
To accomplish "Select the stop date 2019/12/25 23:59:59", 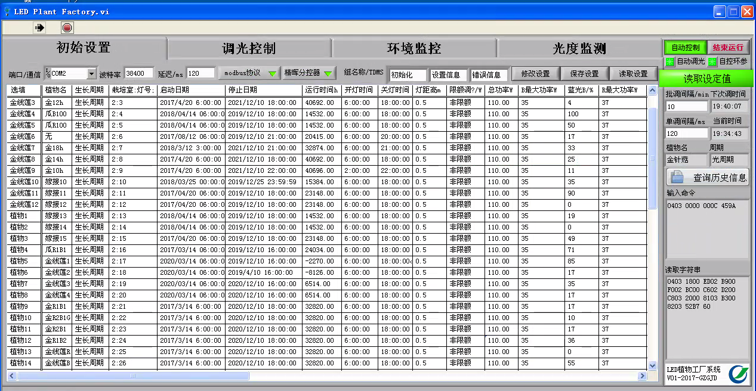I will click(264, 182).
